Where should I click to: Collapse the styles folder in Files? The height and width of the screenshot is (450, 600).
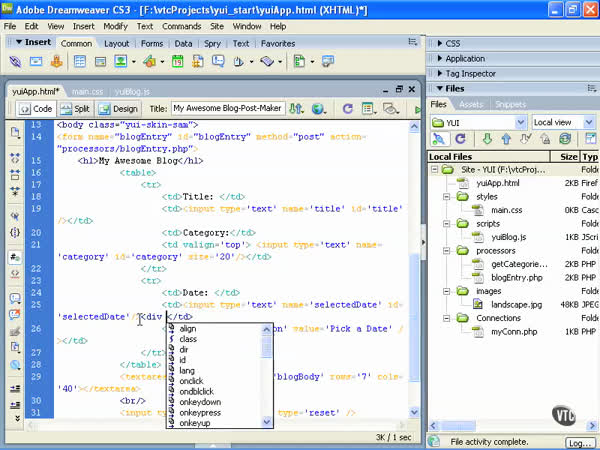pyautogui.click(x=449, y=197)
